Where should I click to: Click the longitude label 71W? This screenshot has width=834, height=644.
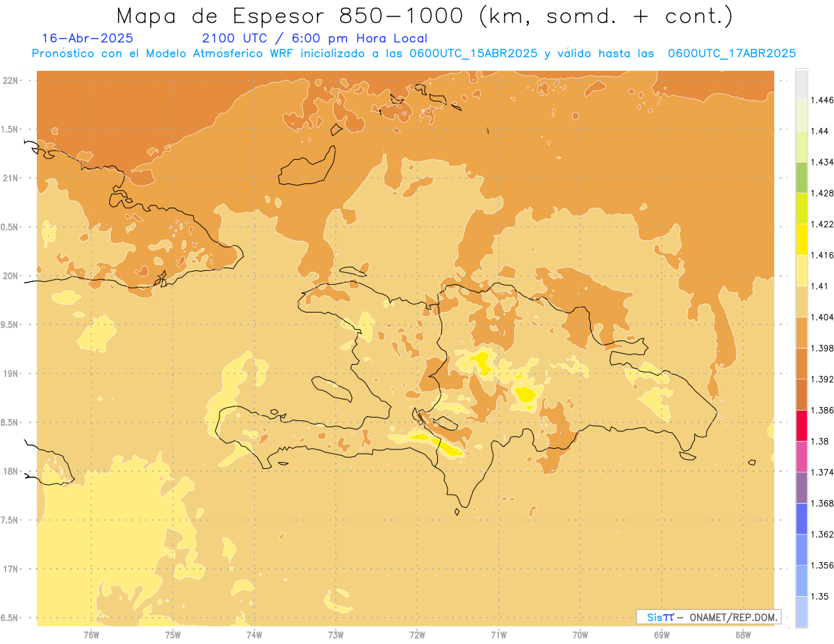tap(499, 634)
